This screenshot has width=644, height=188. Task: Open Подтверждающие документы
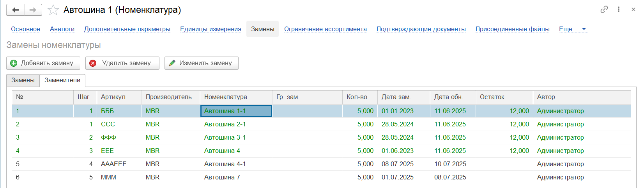(421, 29)
